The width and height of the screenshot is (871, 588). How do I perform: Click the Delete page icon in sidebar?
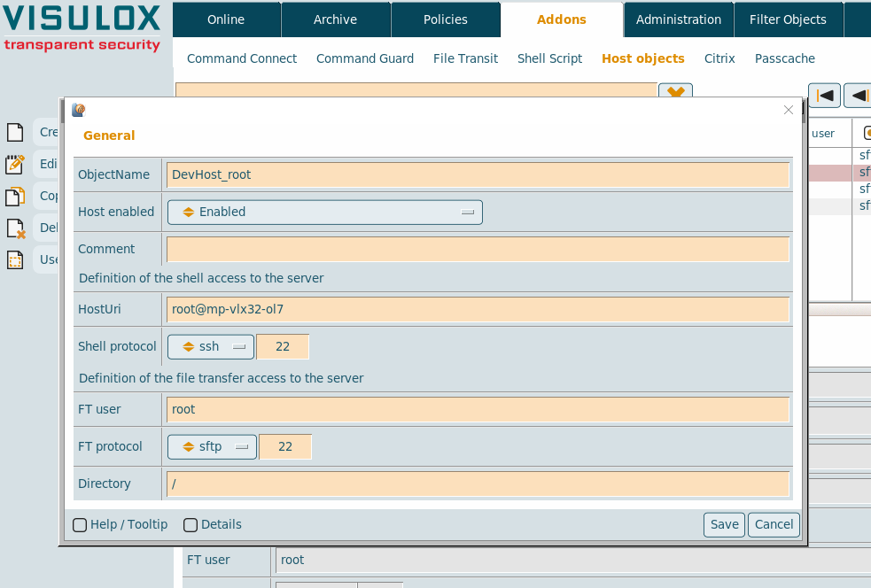pyautogui.click(x=15, y=228)
